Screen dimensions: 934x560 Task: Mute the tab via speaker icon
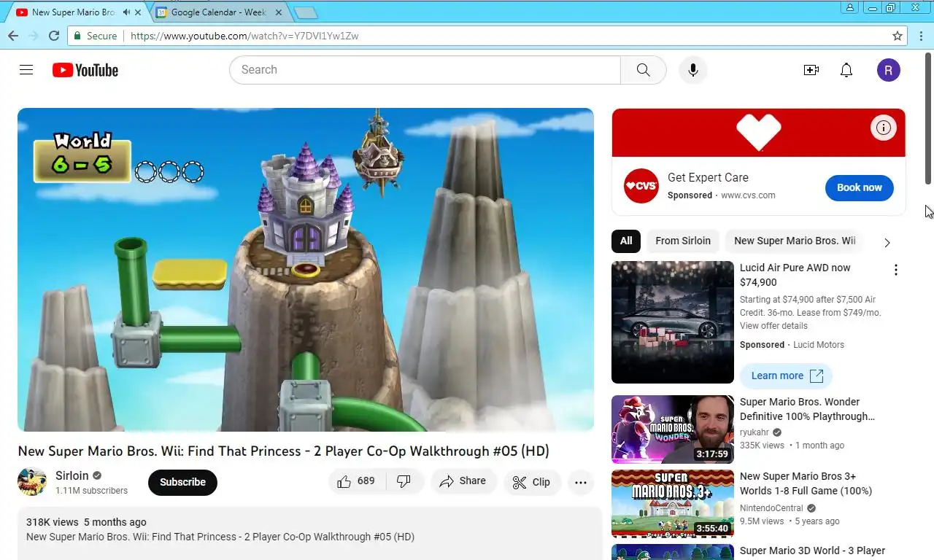click(126, 12)
